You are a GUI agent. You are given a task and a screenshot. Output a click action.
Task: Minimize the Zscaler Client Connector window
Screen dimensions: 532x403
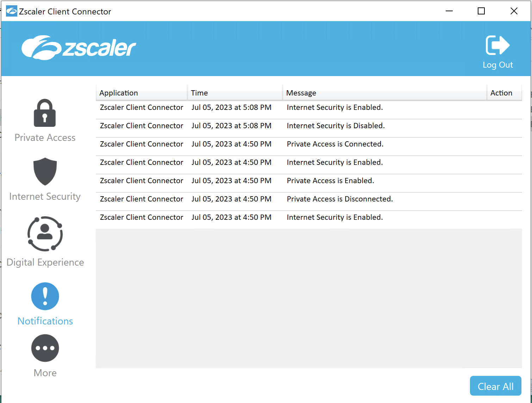[x=449, y=11]
